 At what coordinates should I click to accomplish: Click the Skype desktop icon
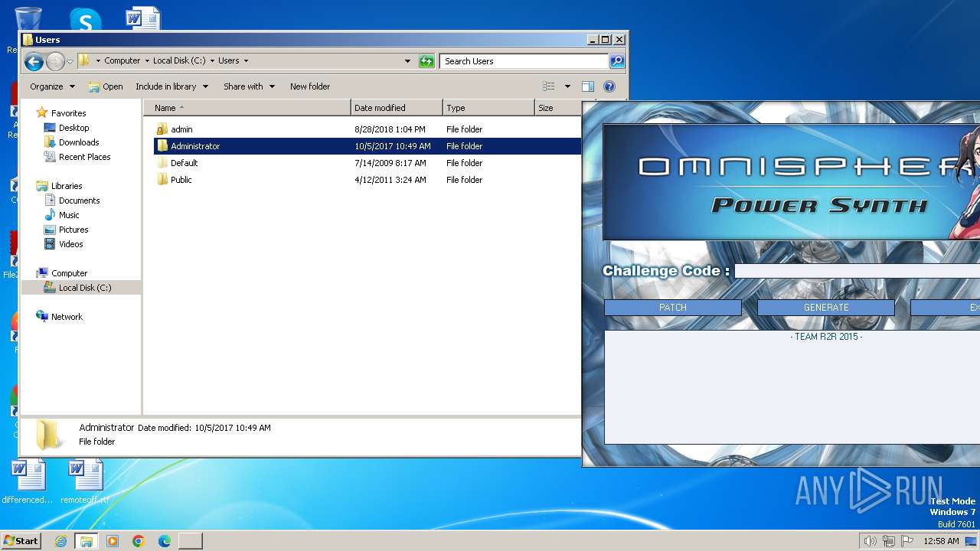tap(85, 20)
